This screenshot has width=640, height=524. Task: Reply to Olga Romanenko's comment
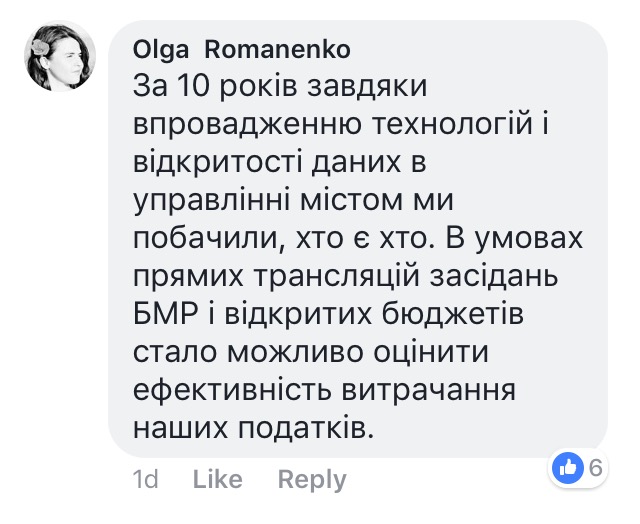click(x=312, y=480)
